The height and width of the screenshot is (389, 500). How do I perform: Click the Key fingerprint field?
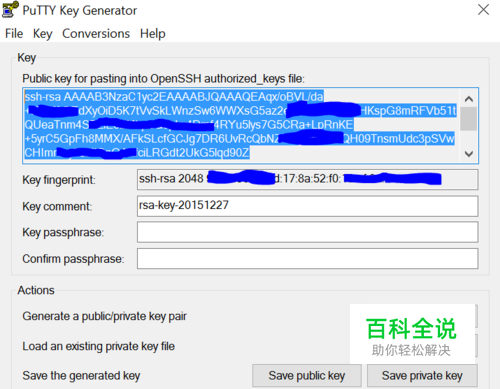click(307, 179)
